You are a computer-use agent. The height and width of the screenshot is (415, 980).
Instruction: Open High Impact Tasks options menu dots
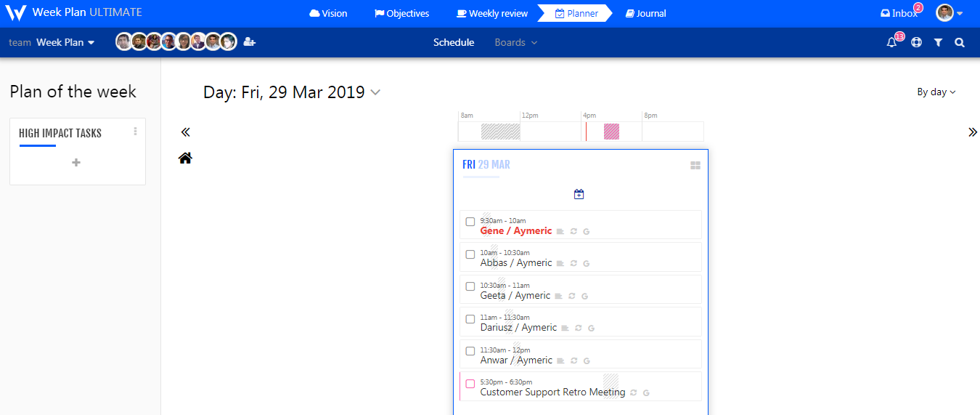pyautogui.click(x=135, y=132)
